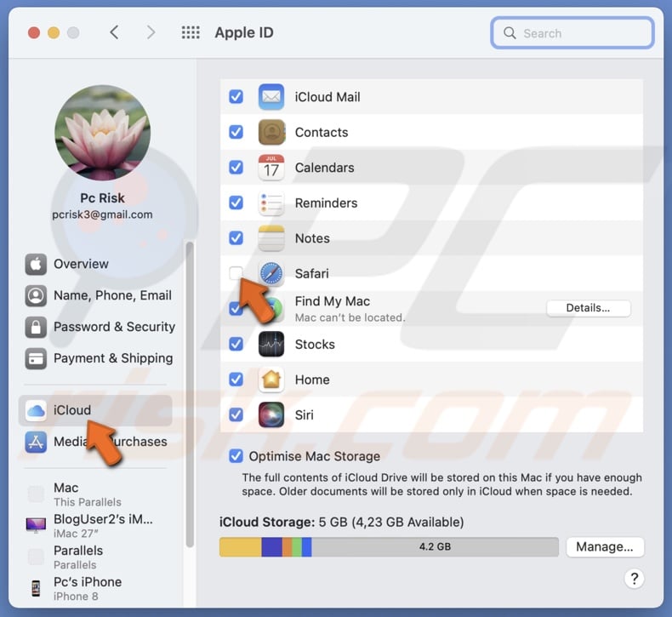Click into the Search field
Screen dimensions: 672x617
(x=572, y=33)
